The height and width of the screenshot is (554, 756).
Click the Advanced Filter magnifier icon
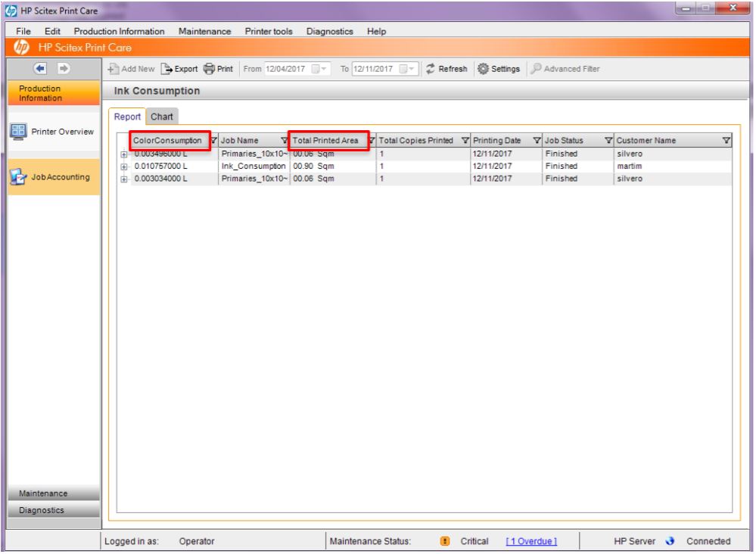coord(535,68)
